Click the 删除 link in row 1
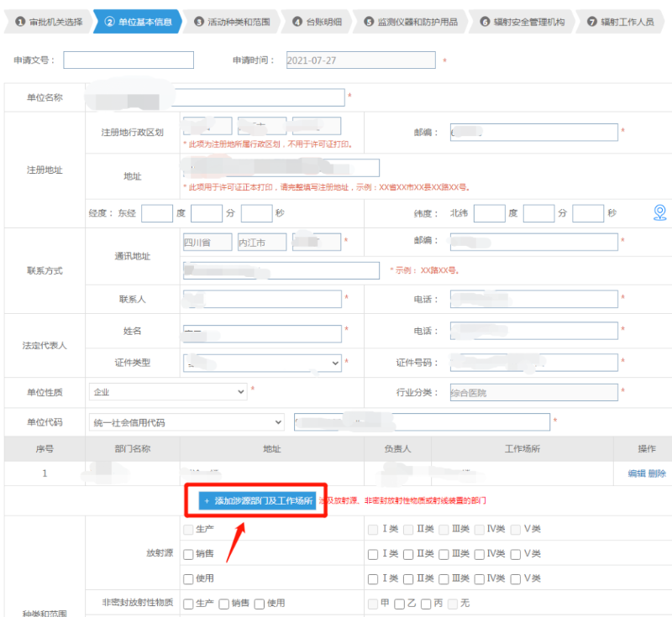The height and width of the screenshot is (617, 672). [657, 473]
